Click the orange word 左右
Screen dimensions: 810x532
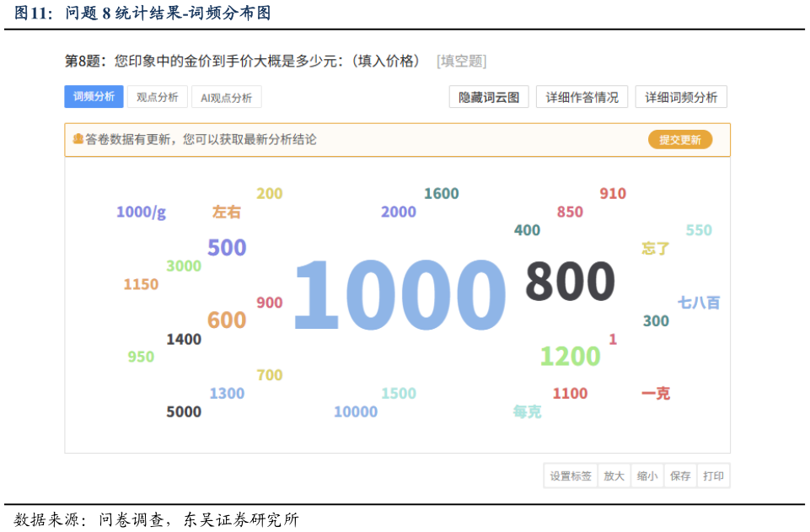click(x=226, y=212)
